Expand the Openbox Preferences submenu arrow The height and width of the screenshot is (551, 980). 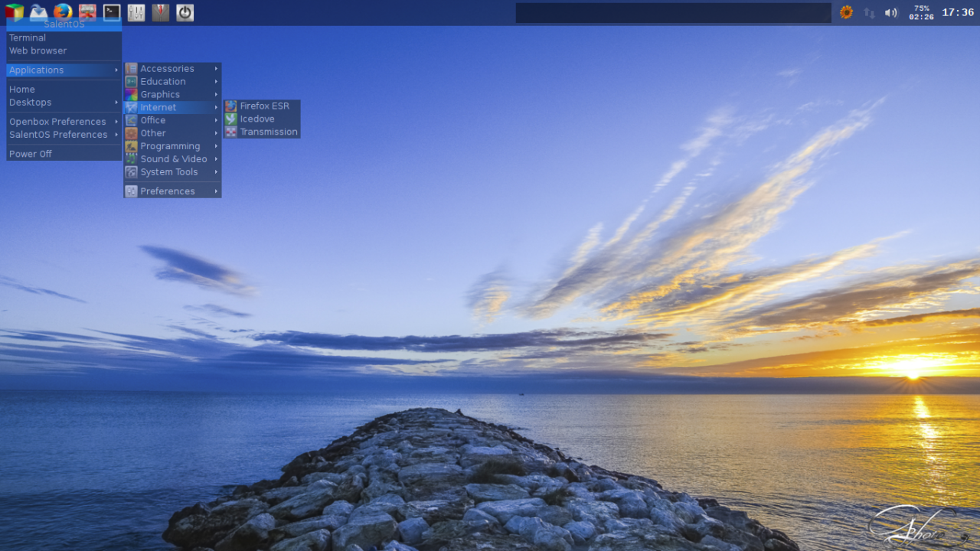coord(117,122)
